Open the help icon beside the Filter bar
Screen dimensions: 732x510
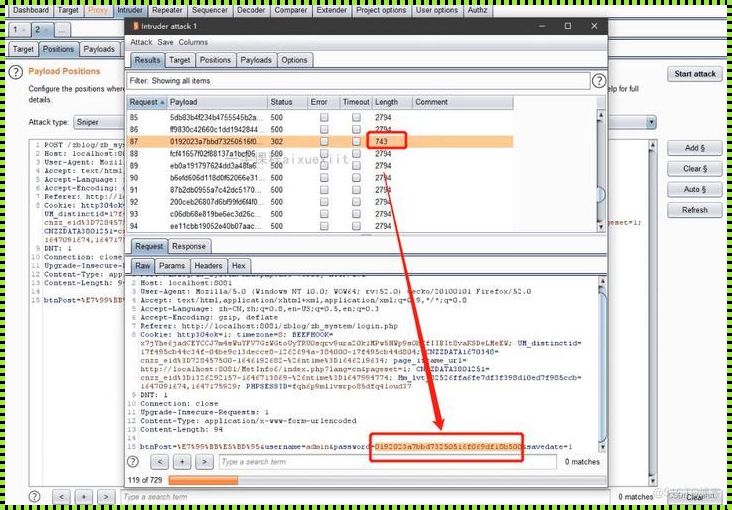[599, 81]
